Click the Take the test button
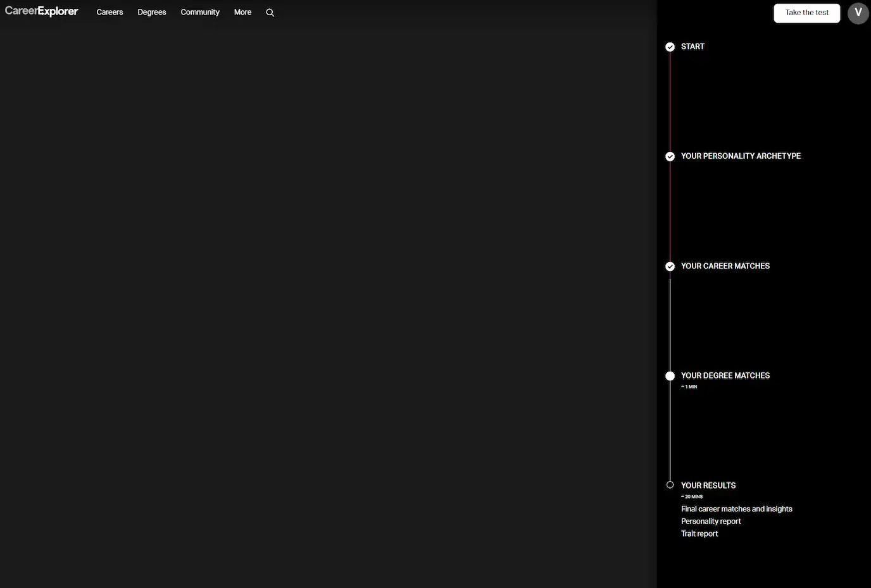 click(807, 13)
